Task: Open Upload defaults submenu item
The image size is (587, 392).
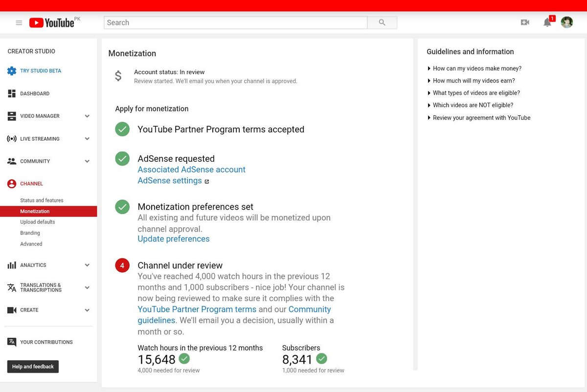Action: tap(38, 222)
